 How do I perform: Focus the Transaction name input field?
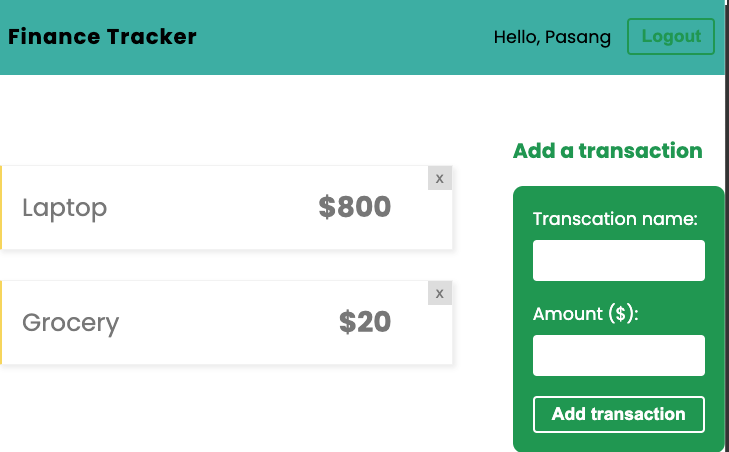[x=619, y=260]
